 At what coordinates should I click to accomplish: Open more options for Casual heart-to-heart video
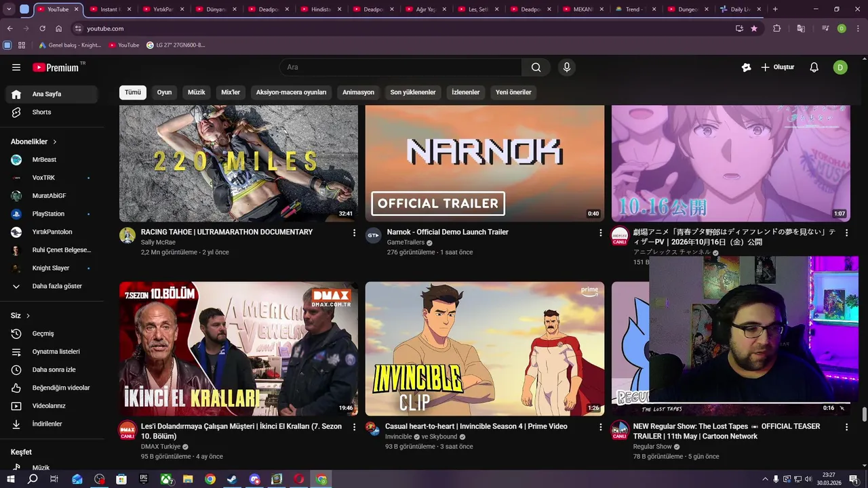coord(600,427)
